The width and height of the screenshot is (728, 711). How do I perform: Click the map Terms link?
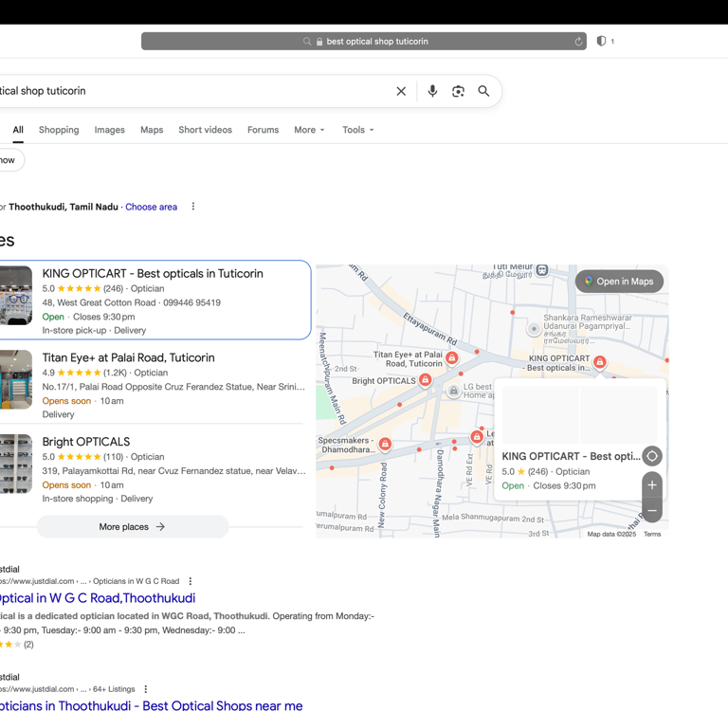point(652,534)
